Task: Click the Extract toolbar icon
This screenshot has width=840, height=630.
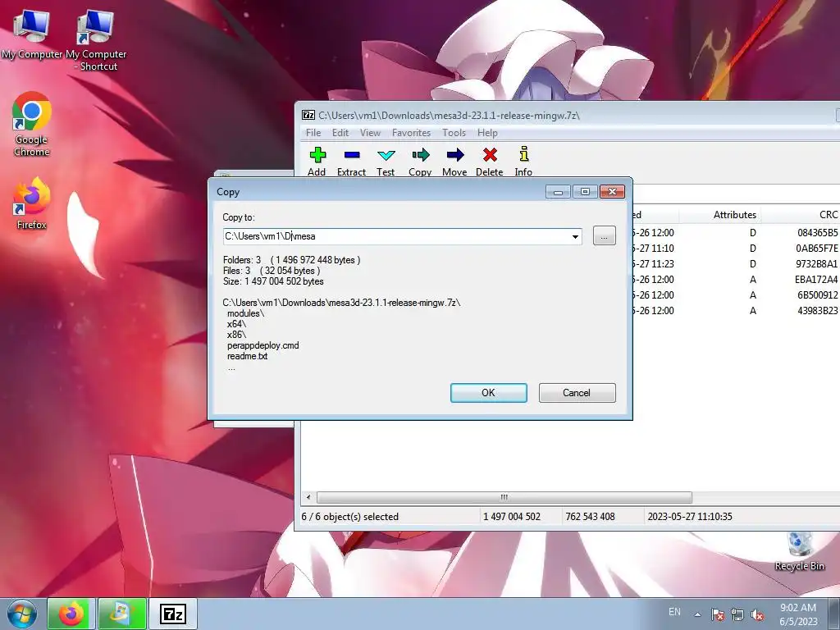Action: (x=351, y=162)
